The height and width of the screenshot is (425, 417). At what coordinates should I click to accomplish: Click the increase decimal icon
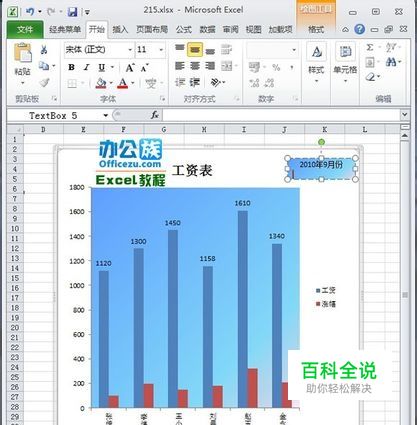[x=254, y=83]
